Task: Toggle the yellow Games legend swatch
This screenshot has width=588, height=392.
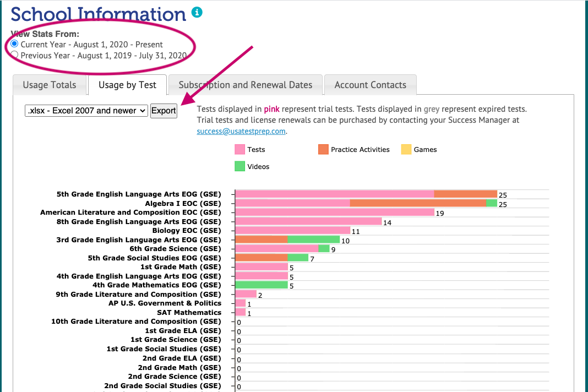Action: click(406, 149)
